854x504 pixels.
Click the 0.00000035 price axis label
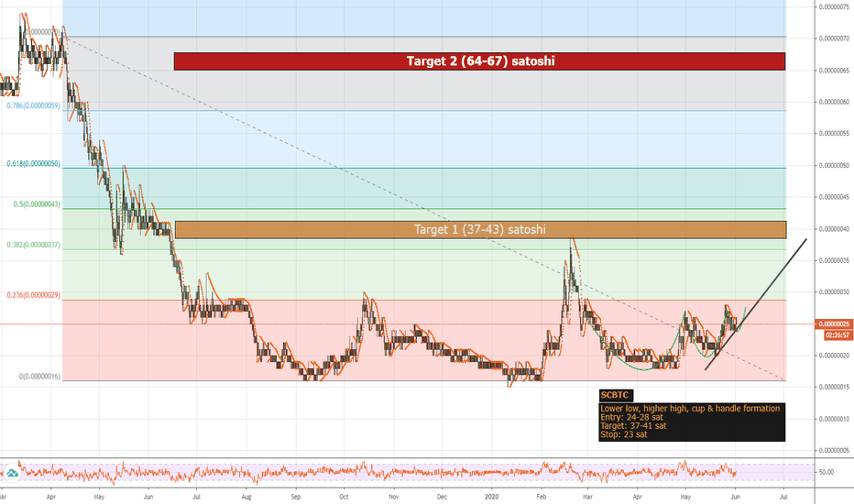835,260
